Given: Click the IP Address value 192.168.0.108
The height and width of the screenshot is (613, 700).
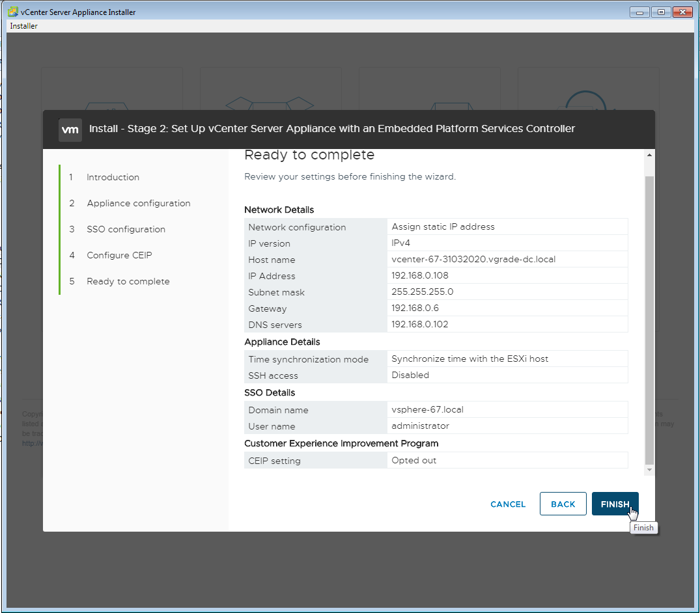Looking at the screenshot, I should coord(419,275).
